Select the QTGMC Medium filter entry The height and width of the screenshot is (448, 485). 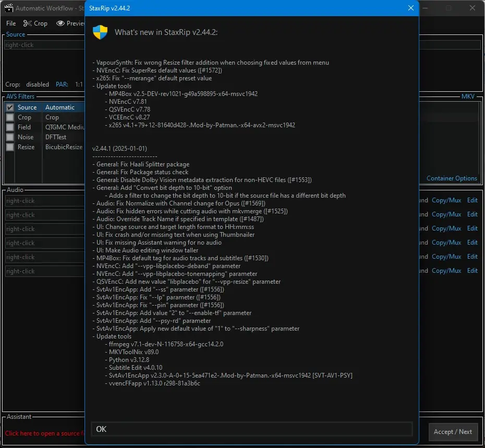click(x=65, y=127)
